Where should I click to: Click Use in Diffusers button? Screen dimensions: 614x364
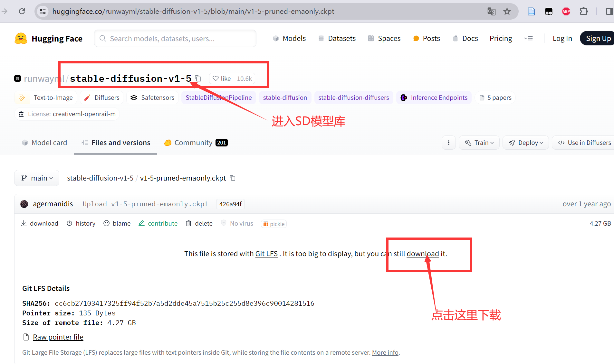point(584,143)
